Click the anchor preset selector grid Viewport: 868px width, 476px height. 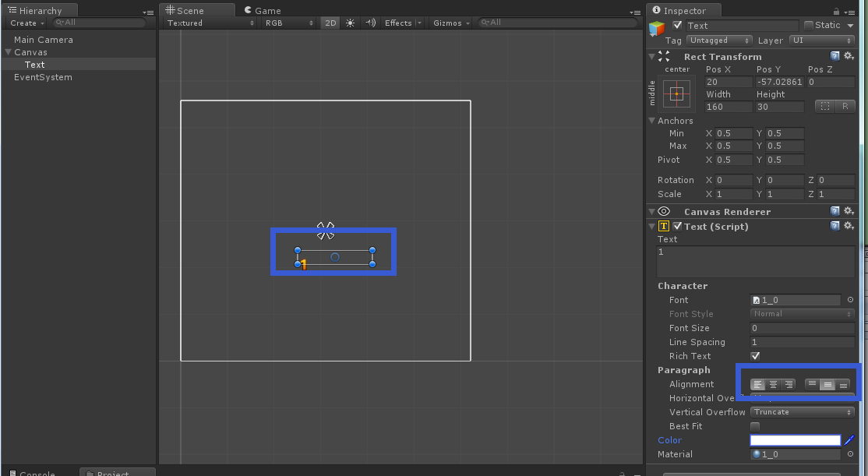pyautogui.click(x=676, y=93)
